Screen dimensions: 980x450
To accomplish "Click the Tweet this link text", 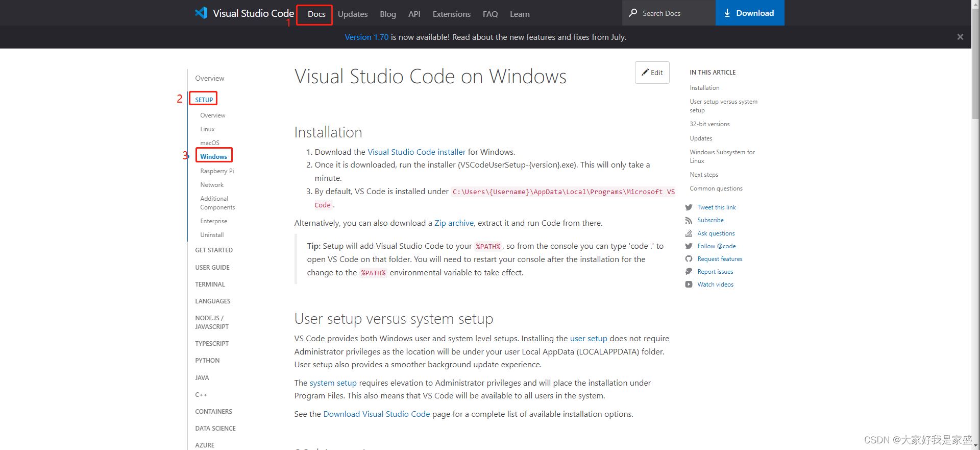I will click(717, 207).
